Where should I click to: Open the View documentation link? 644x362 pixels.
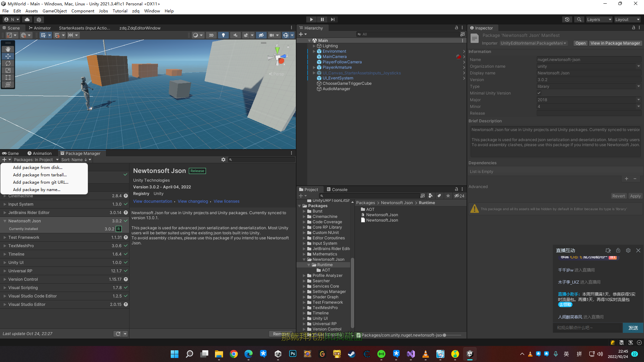coord(153,201)
